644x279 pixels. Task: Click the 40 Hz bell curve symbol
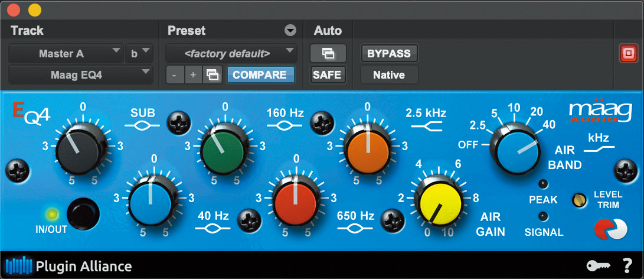[213, 229]
